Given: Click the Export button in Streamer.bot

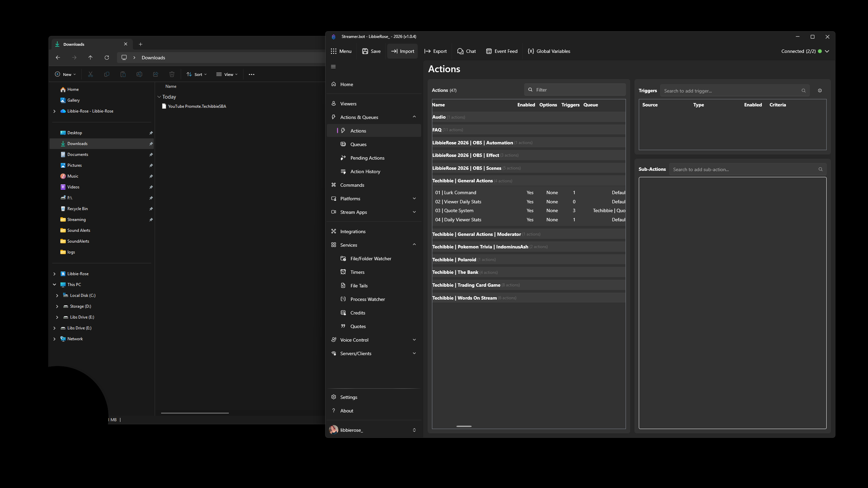Looking at the screenshot, I should coord(435,51).
